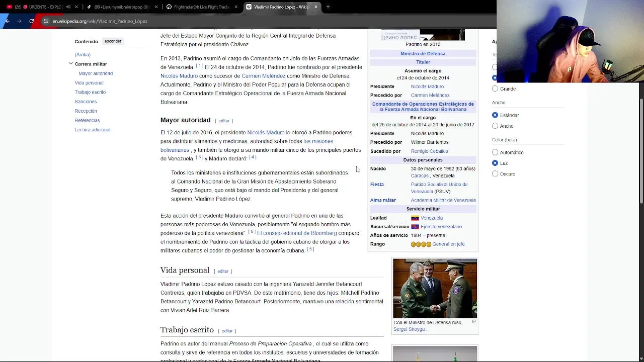Open Remigio Ceballos infobox link
The height and width of the screenshot is (362, 644).
(429, 151)
